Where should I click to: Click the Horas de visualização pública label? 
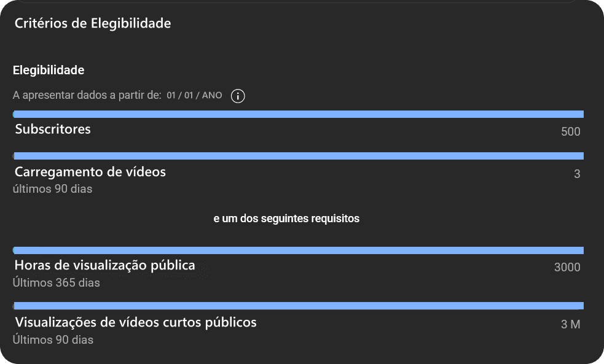click(x=105, y=266)
